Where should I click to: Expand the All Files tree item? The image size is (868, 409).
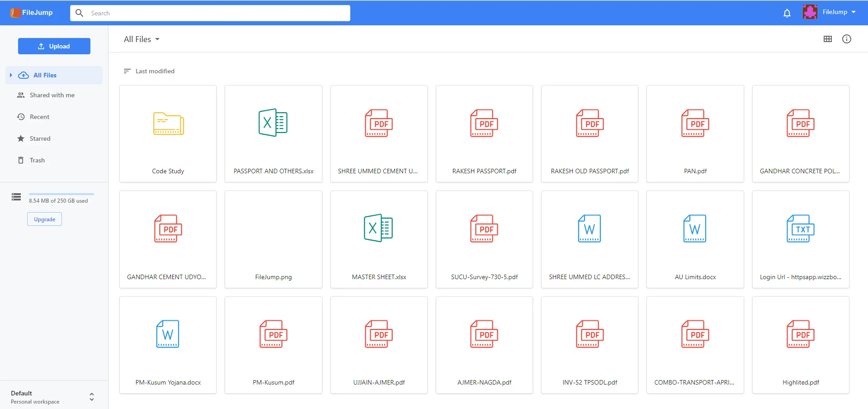coord(10,75)
